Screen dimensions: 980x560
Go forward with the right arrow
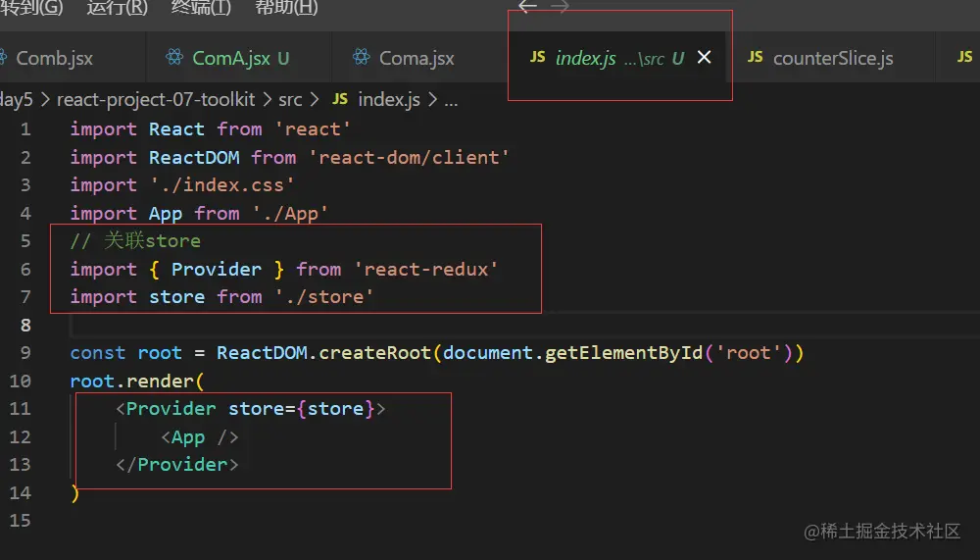[560, 7]
